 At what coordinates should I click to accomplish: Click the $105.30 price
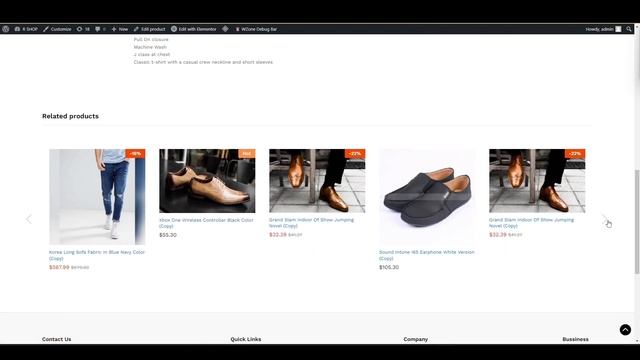click(389, 267)
